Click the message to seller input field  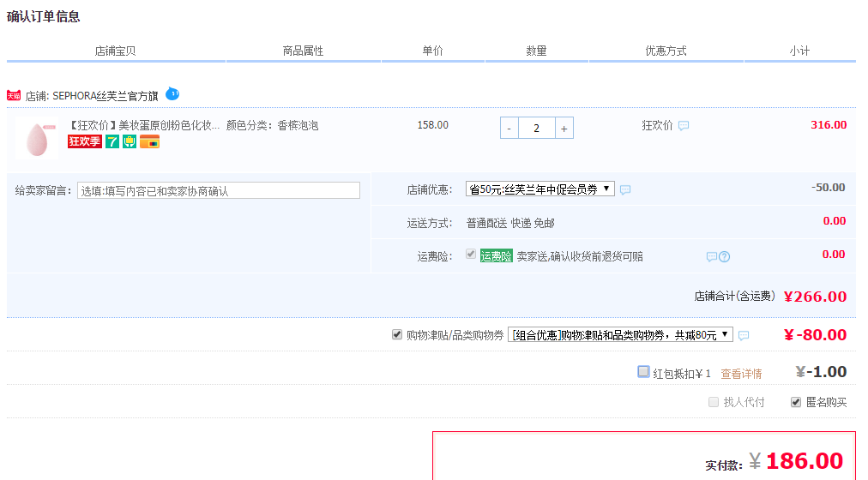coord(219,190)
